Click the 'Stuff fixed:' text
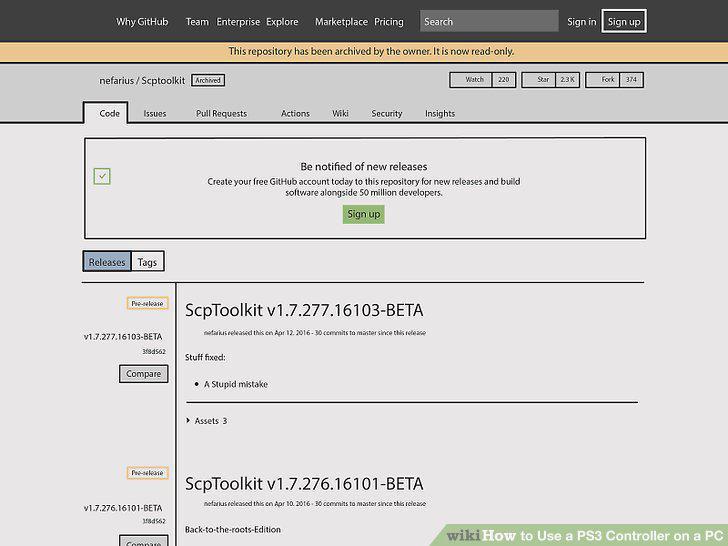728x546 pixels. (x=205, y=358)
